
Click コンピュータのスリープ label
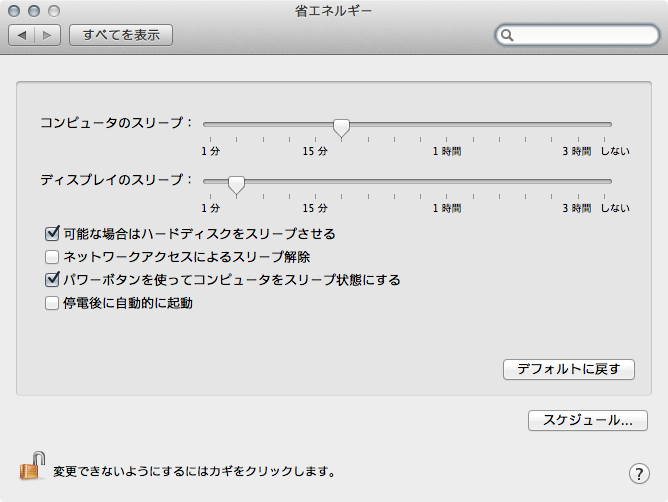[116, 123]
